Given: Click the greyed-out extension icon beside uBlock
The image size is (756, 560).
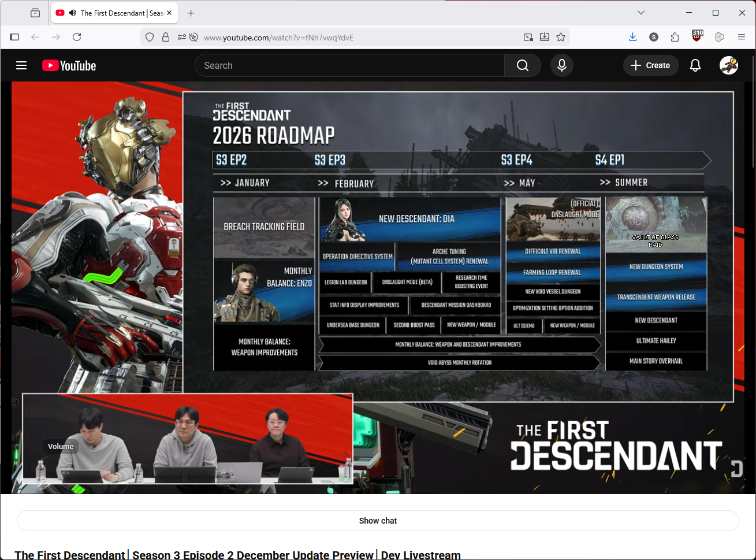Looking at the screenshot, I should point(720,37).
